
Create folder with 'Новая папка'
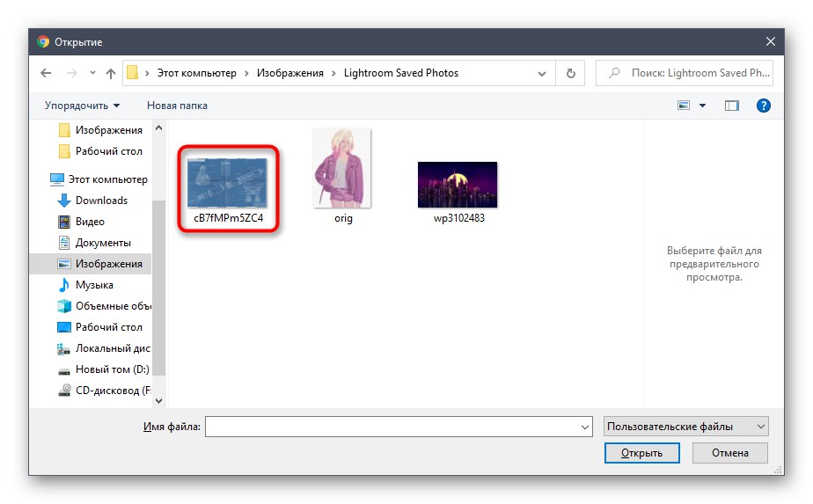click(177, 106)
